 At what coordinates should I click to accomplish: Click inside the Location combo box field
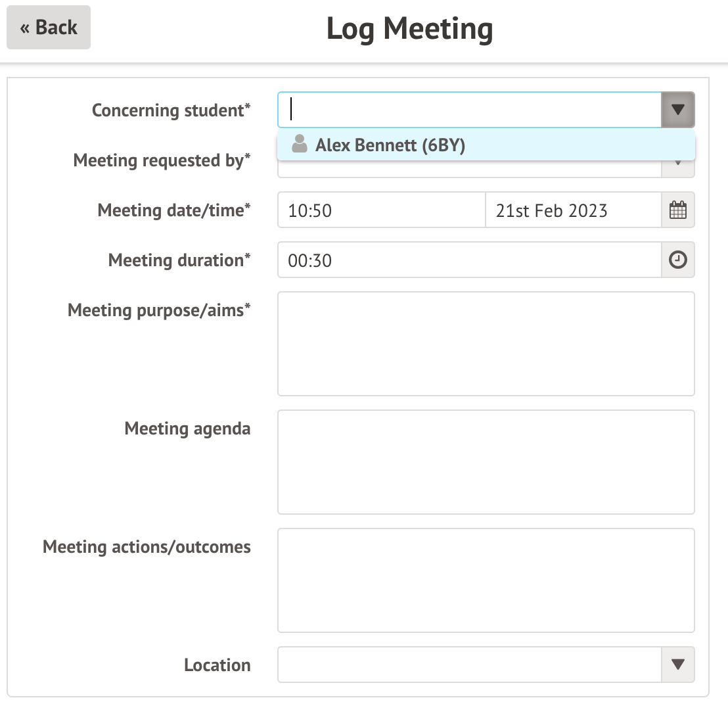tap(469, 665)
